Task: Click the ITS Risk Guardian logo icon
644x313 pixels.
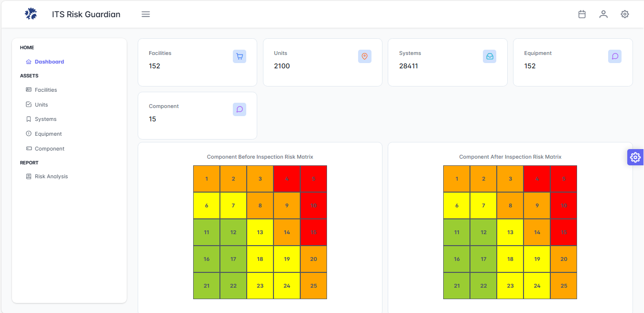Action: (31, 14)
